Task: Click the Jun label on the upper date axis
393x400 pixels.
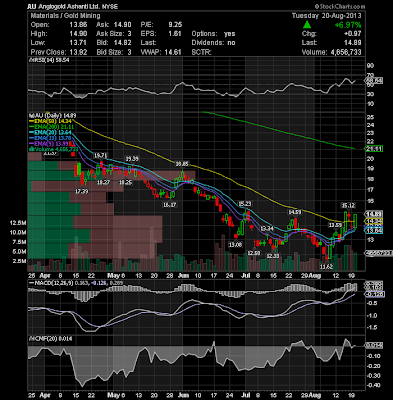Action: coord(183,276)
